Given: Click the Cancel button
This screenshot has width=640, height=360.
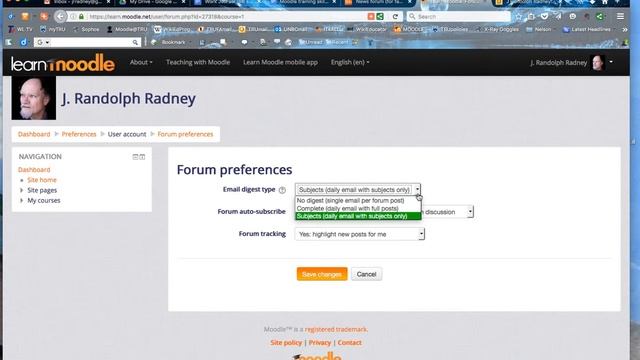Looking at the screenshot, I should coord(367,274).
